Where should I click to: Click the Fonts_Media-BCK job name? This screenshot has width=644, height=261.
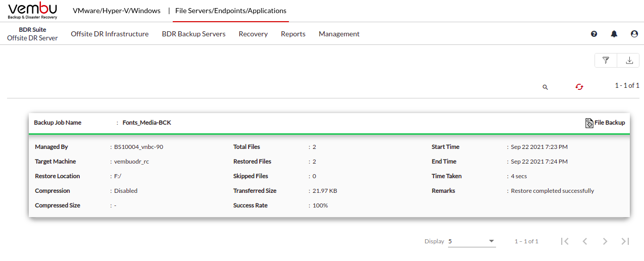coord(147,123)
